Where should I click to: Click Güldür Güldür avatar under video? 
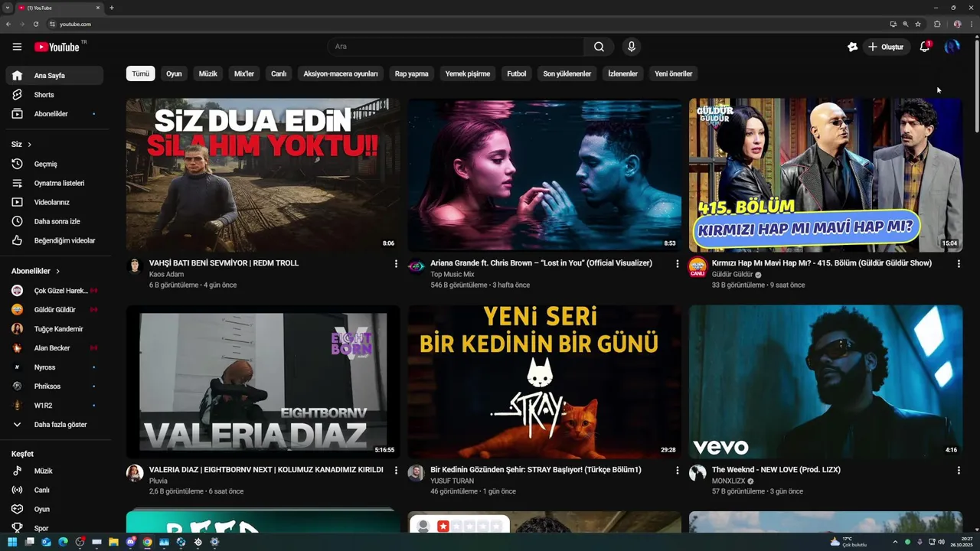(x=697, y=266)
